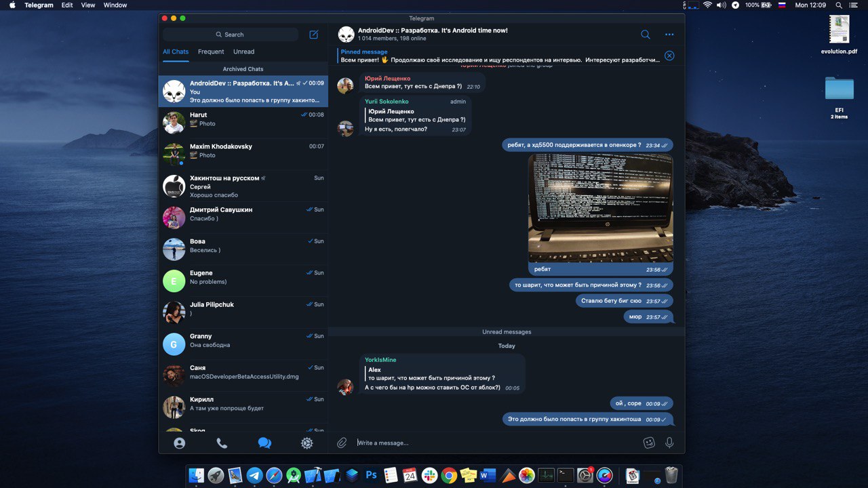Open the Window menu

tap(115, 5)
